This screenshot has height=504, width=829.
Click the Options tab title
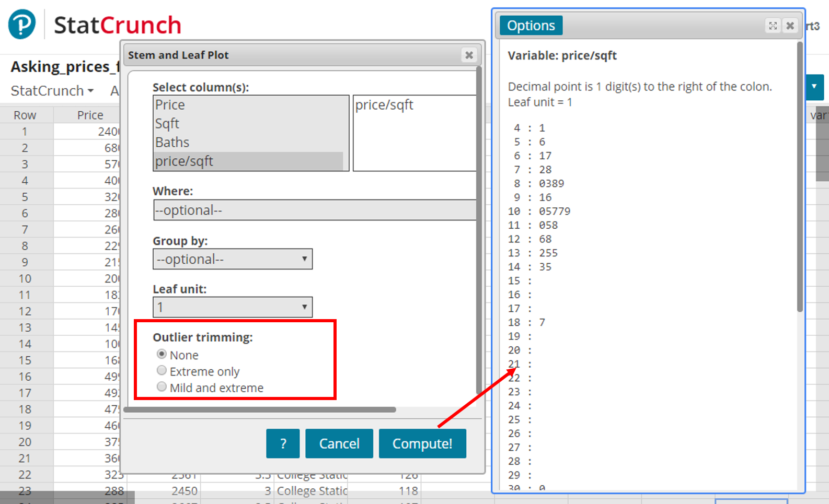[531, 26]
